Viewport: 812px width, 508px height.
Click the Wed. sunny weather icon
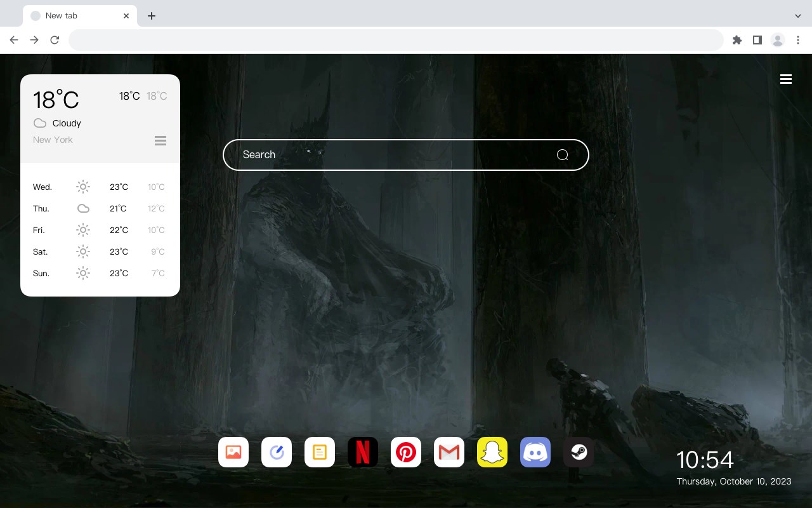coord(83,187)
